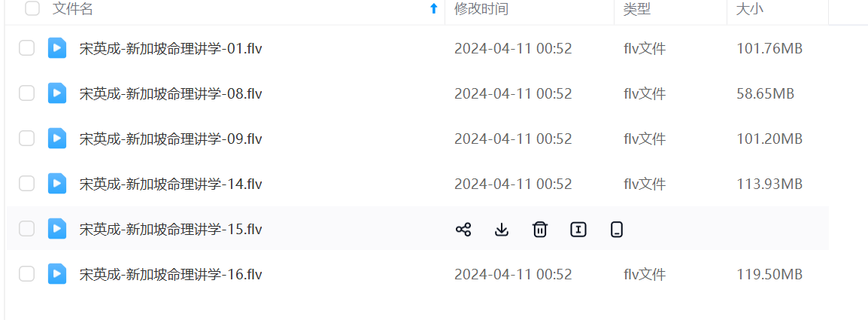
Task: Click the 文件名 column header label
Action: pos(72,9)
